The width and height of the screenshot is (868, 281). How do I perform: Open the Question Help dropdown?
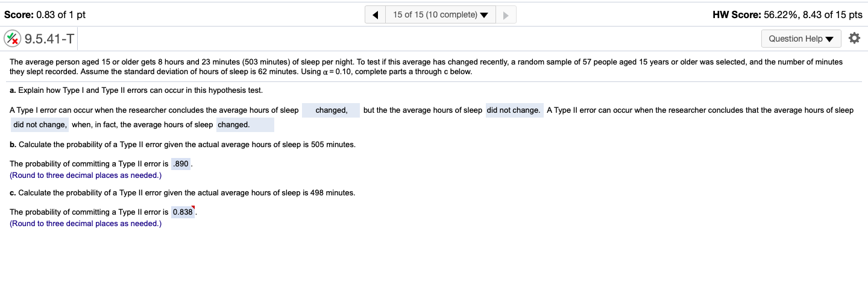(801, 39)
